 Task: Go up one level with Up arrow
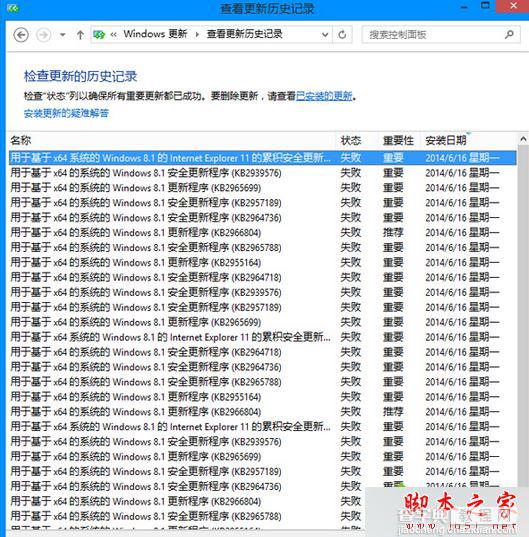80,35
